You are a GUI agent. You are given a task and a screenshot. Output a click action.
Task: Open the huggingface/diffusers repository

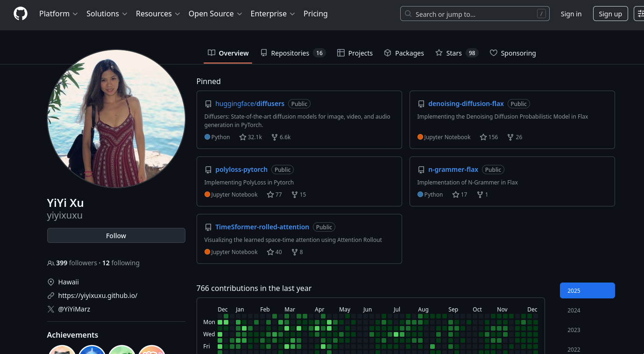(x=250, y=104)
